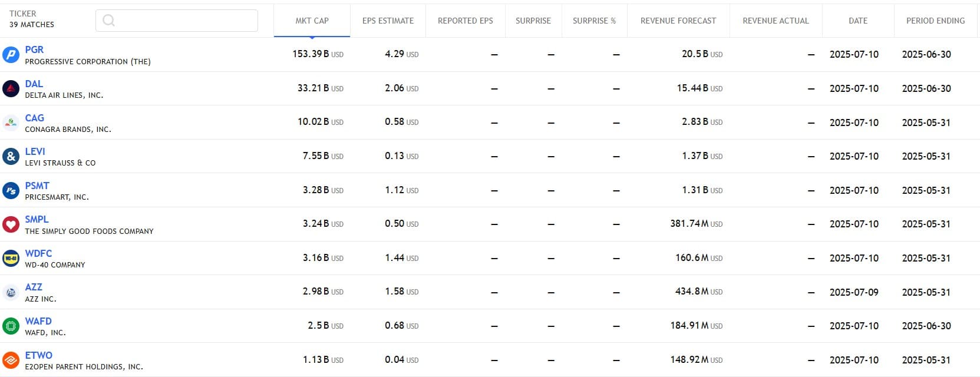Click the 184.91 M revenue forecast
This screenshot has height=377, width=980.
[696, 326]
